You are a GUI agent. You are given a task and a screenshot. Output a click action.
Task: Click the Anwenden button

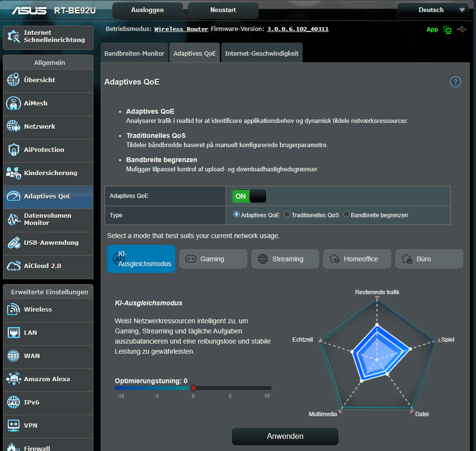(x=285, y=436)
